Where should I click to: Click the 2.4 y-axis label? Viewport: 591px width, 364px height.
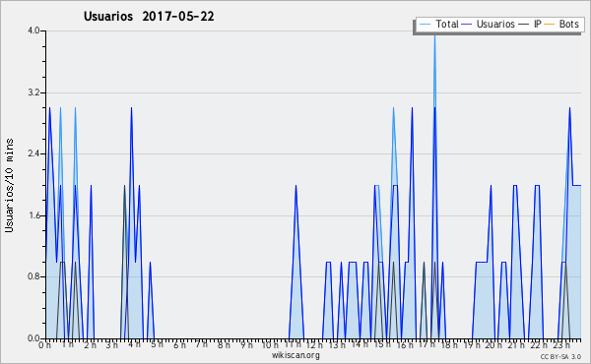pyautogui.click(x=33, y=153)
